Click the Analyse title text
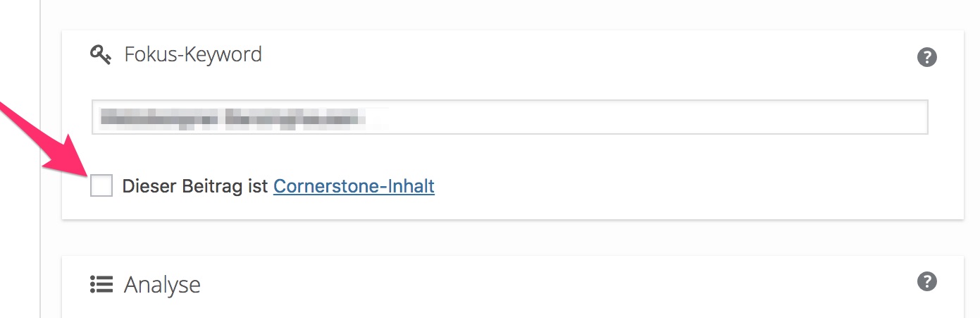The width and height of the screenshot is (980, 318). 162,285
